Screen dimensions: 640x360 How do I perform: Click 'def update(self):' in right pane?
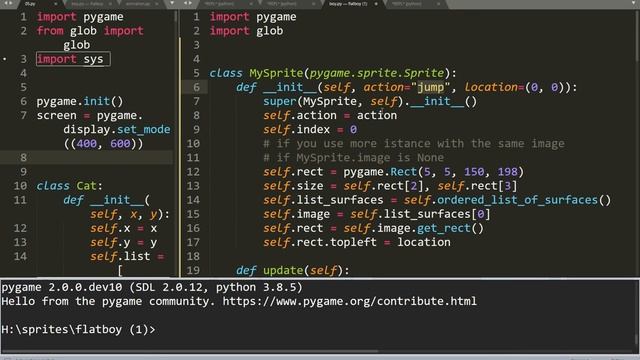[x=293, y=270]
